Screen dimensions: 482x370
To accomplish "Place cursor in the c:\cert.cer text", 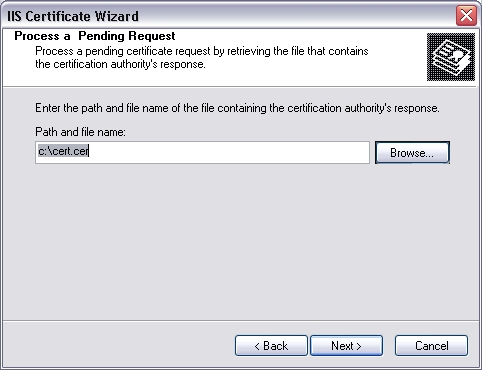I will [63, 151].
